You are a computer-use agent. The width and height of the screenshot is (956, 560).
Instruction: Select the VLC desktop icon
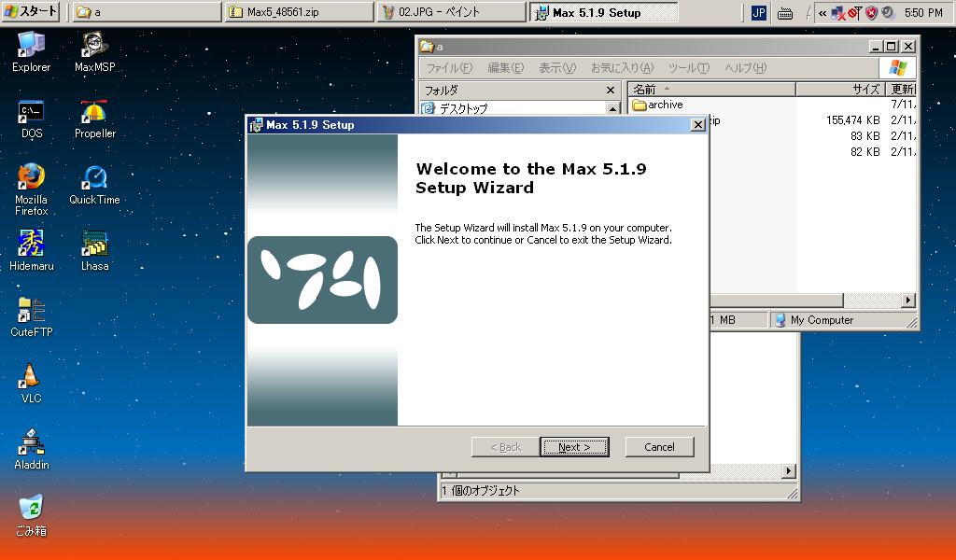pos(31,384)
